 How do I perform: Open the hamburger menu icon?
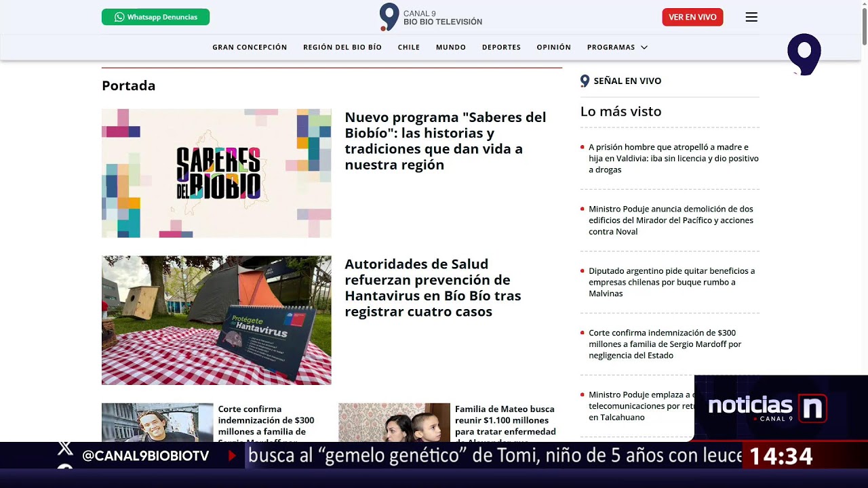[751, 17]
